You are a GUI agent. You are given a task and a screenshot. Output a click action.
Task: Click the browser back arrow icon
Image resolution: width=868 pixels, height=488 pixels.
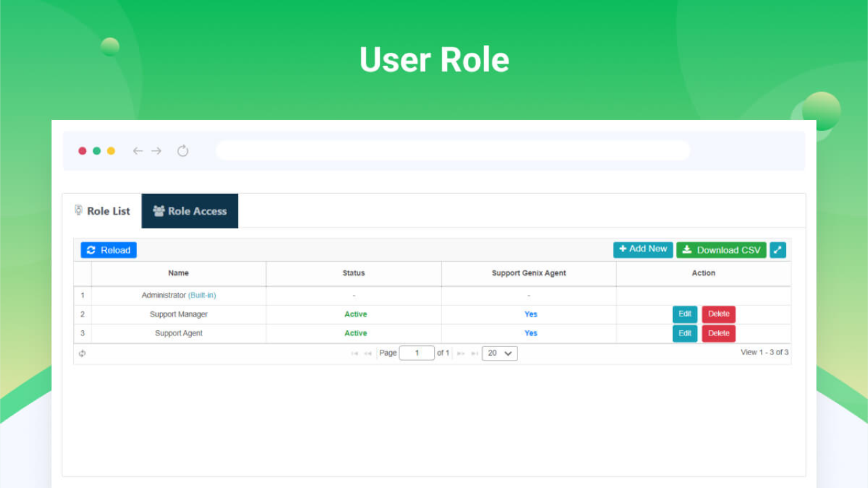coord(138,151)
